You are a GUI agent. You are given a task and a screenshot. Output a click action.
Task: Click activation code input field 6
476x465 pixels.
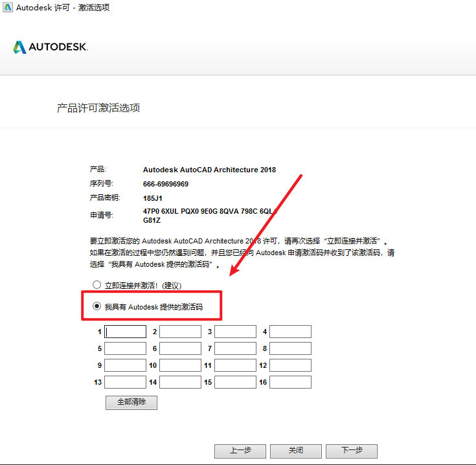[x=180, y=348]
